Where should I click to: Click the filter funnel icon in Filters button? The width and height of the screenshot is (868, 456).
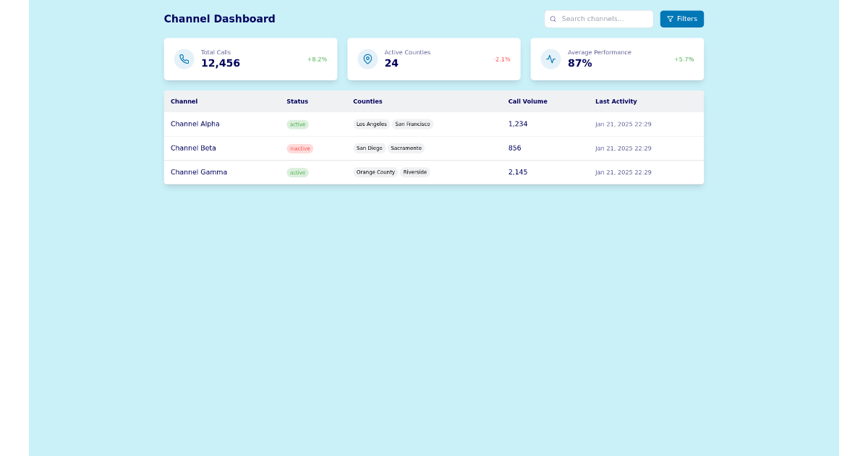671,19
